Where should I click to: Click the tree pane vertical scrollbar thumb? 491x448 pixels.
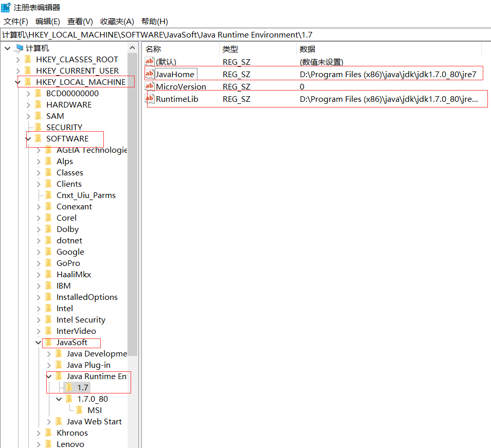[x=133, y=204]
